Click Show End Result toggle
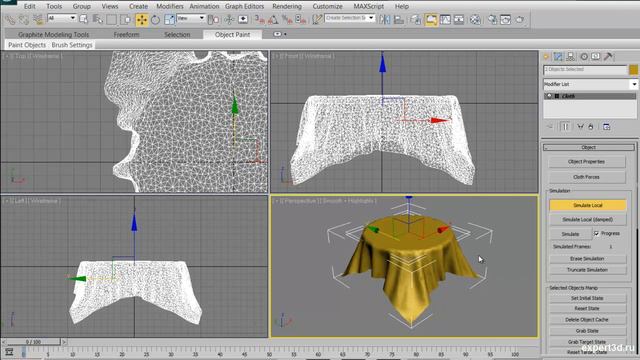 point(565,127)
